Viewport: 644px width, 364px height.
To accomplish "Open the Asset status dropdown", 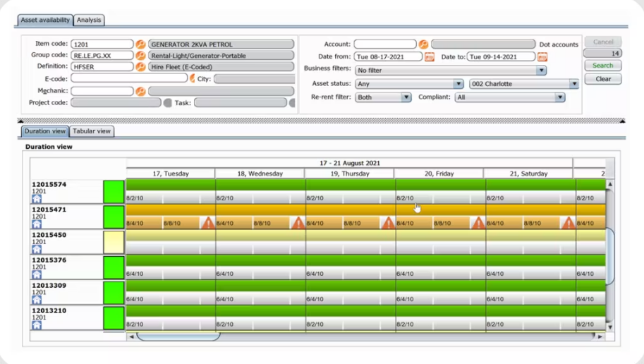I will click(458, 84).
